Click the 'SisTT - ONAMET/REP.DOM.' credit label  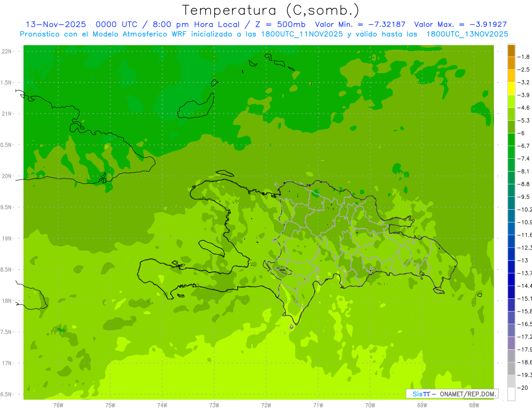point(451,394)
